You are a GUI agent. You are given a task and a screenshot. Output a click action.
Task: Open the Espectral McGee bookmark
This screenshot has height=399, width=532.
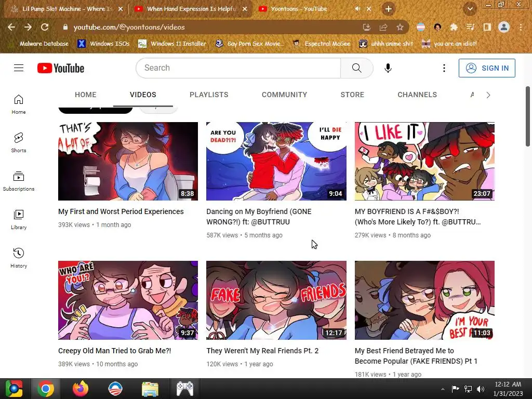(322, 44)
